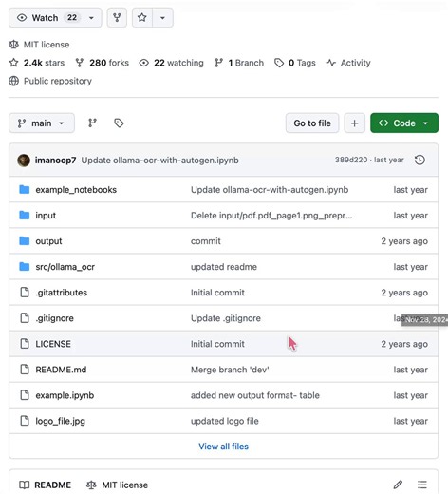Viewport: 448px width, 494px height.
Task: Click the LICENSE file icon
Action: (25, 344)
